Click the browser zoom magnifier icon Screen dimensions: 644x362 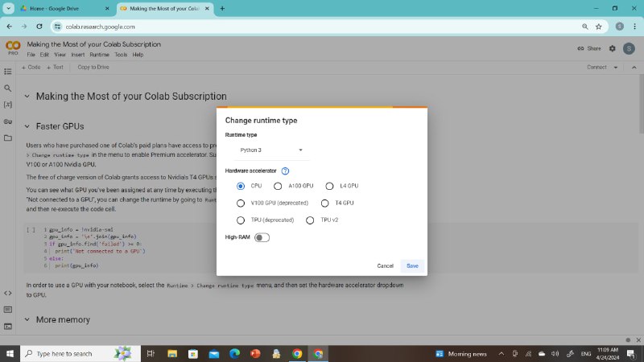(585, 27)
